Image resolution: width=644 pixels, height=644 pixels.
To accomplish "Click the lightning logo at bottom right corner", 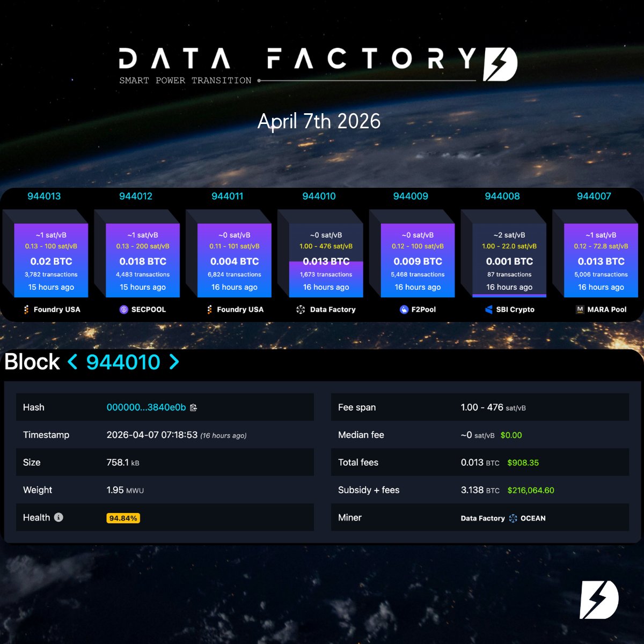I will point(599,599).
